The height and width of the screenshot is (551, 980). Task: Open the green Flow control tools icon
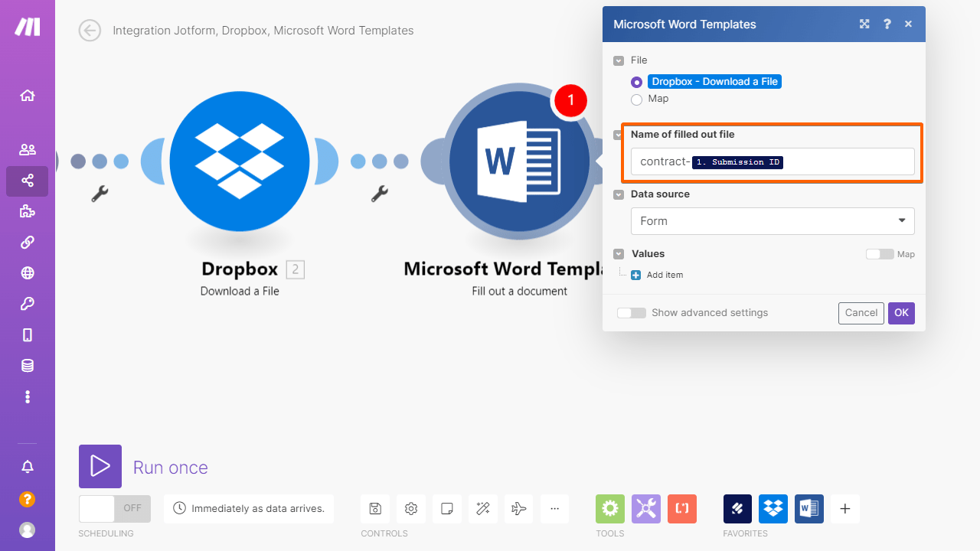(x=610, y=508)
